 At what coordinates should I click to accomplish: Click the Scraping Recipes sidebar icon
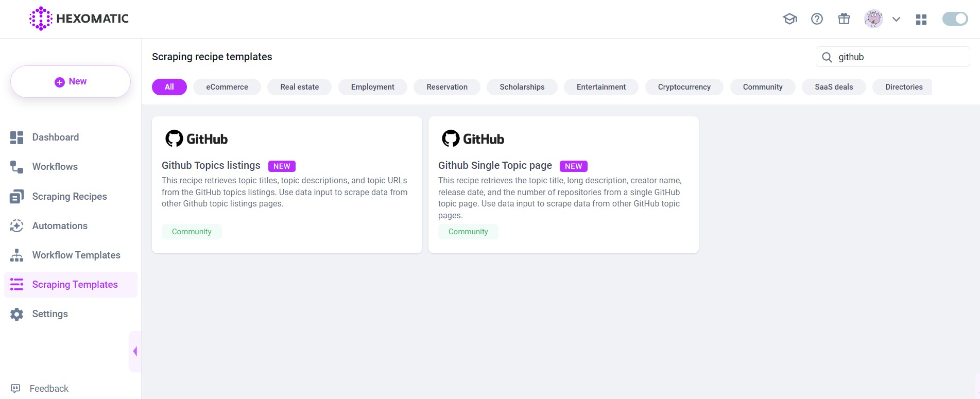tap(17, 196)
